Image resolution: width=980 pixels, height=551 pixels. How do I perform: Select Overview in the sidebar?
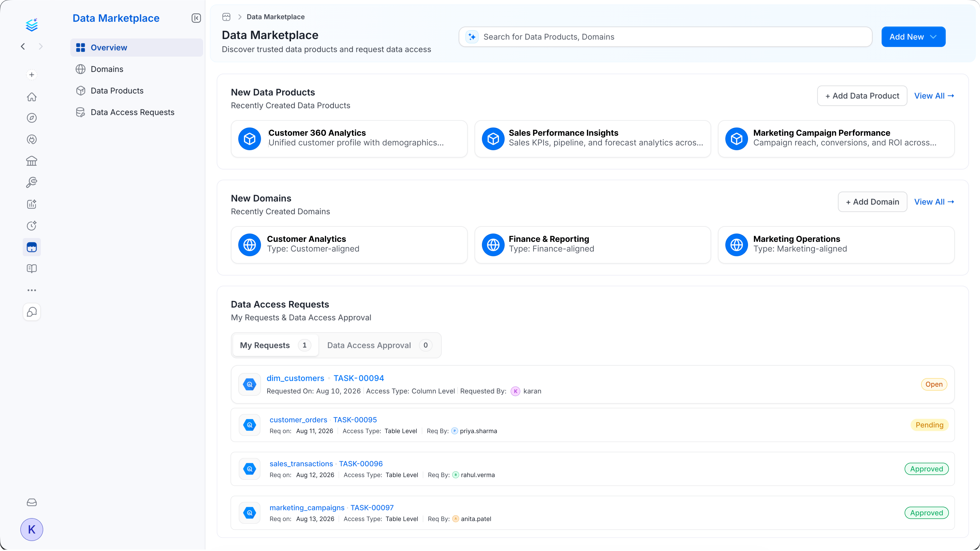(x=137, y=47)
